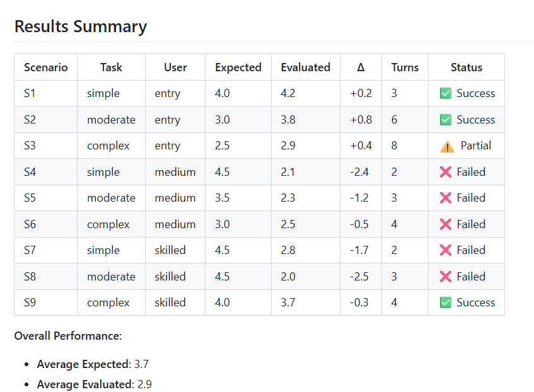Select the Scenario column header
Image resolution: width=534 pixels, height=392 pixels.
coord(45,67)
